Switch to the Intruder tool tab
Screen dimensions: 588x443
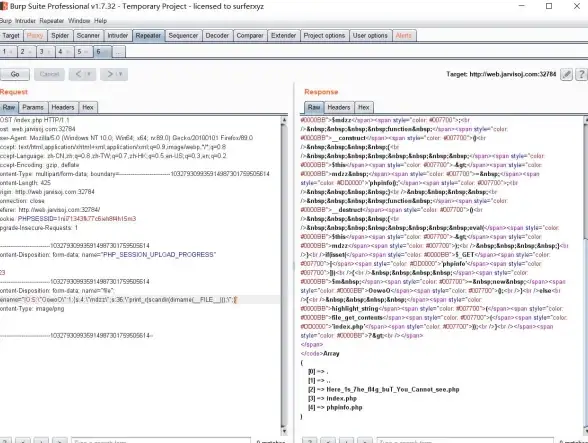118,36
